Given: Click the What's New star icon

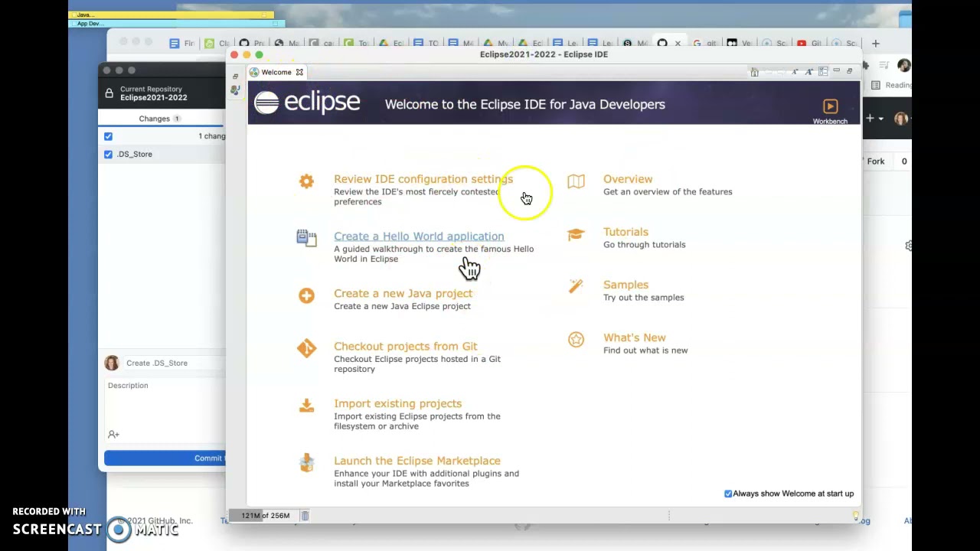Looking at the screenshot, I should (x=576, y=339).
